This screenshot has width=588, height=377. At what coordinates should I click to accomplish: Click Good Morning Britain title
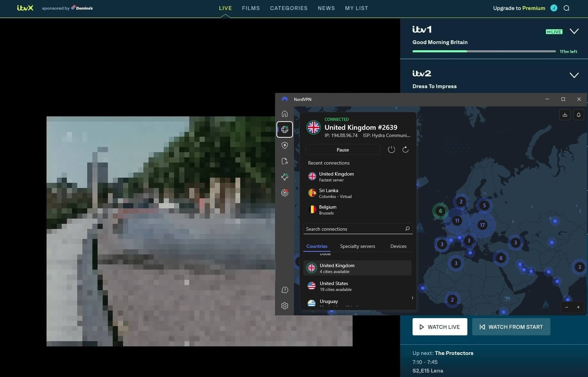(440, 42)
